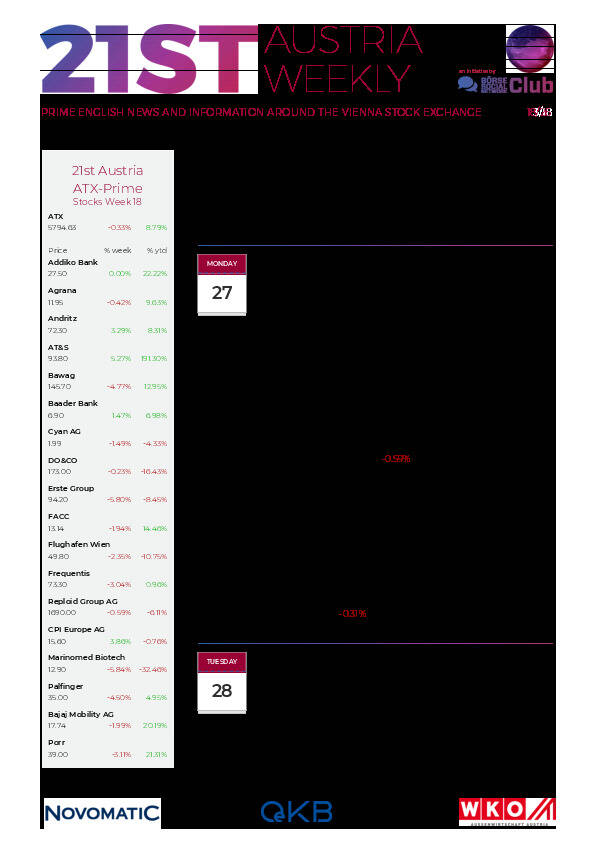Click the Porr stock entry
Screen dimensions: 595x842
point(107,749)
